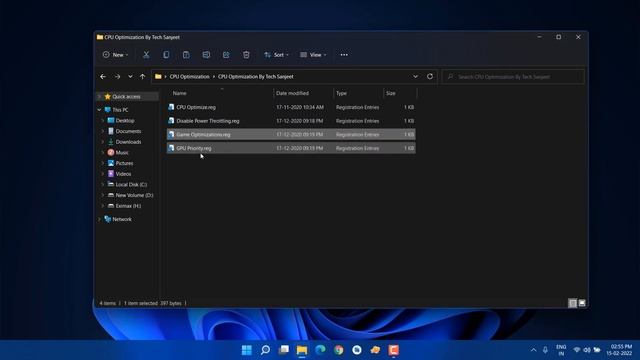Click the ENG IN language indicator

click(561, 350)
